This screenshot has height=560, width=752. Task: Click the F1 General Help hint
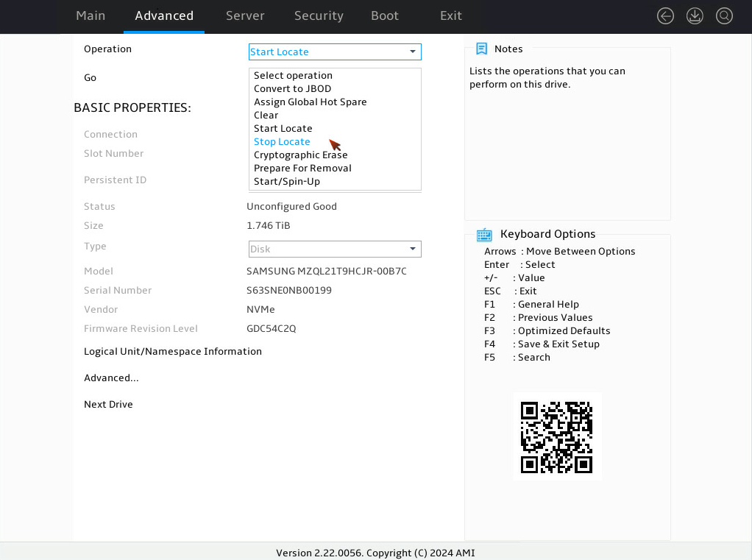531,305
